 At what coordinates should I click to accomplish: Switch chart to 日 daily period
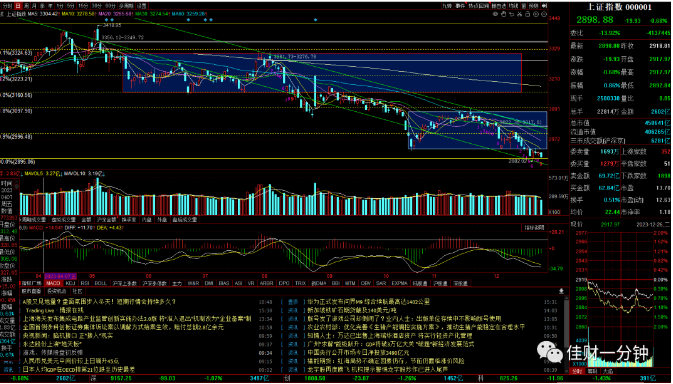click(x=18, y=6)
